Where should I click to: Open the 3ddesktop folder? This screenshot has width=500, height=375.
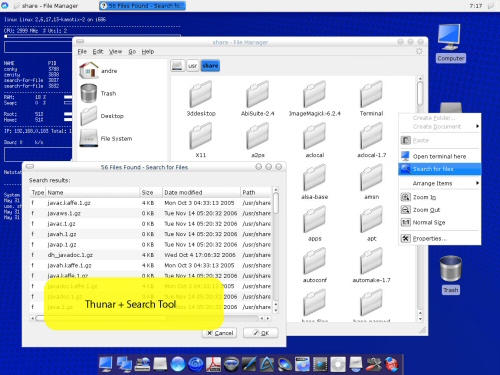point(201,98)
